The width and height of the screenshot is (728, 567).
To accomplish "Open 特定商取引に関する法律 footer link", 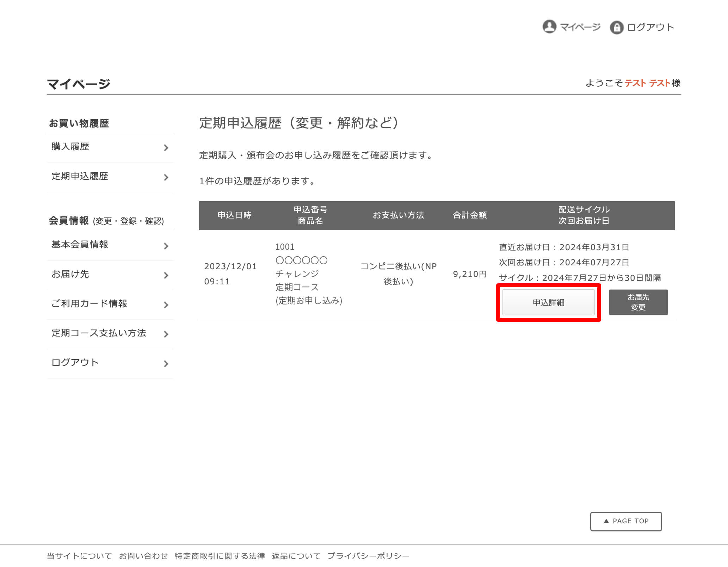I will 220,556.
